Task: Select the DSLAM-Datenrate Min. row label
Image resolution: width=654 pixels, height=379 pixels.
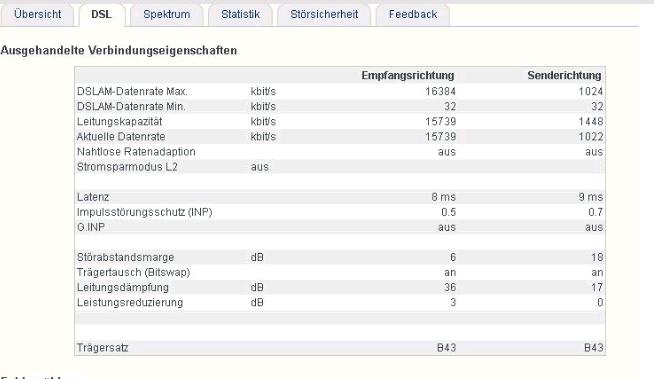Action: [131, 107]
